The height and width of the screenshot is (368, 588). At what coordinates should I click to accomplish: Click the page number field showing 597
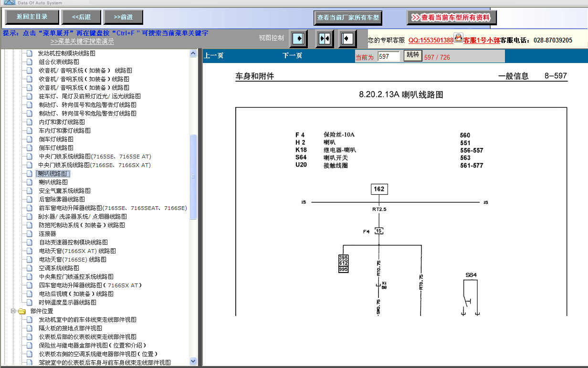click(x=388, y=56)
